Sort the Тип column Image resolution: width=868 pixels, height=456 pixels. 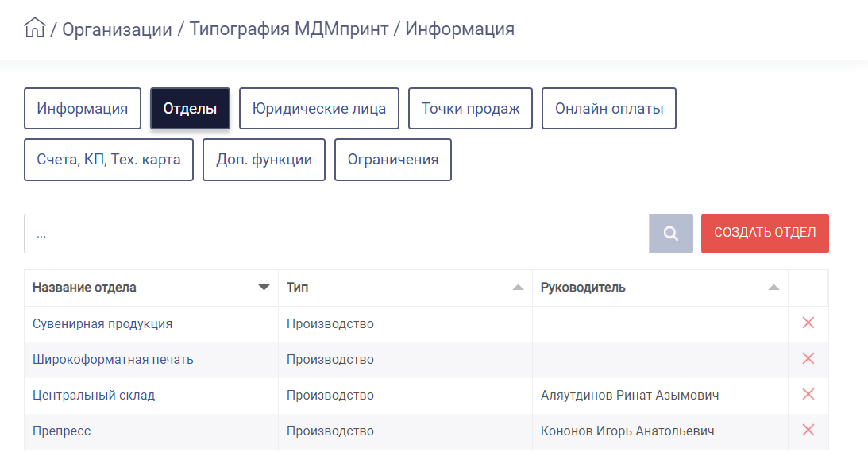point(518,287)
